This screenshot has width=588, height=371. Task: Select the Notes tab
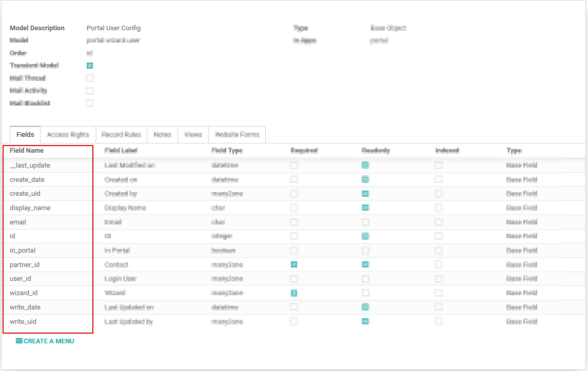162,135
